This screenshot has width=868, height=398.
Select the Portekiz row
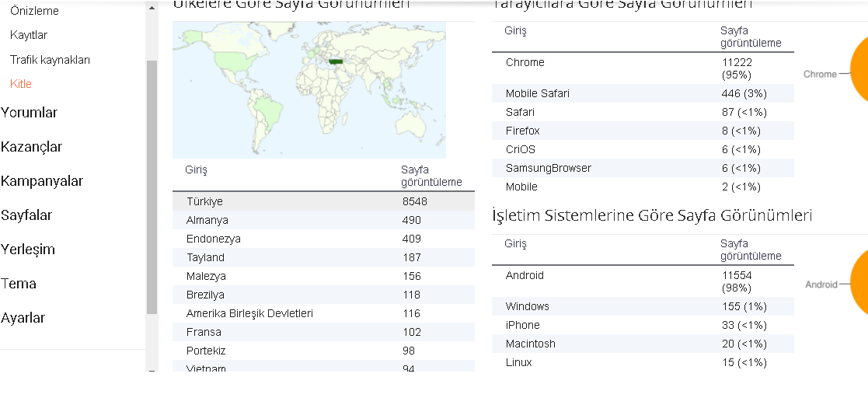pyautogui.click(x=323, y=351)
